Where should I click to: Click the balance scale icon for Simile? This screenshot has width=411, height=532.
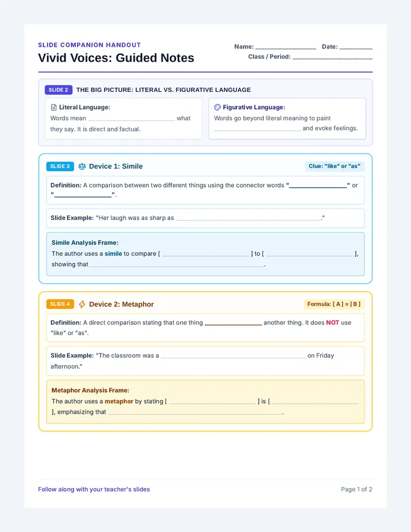82,167
